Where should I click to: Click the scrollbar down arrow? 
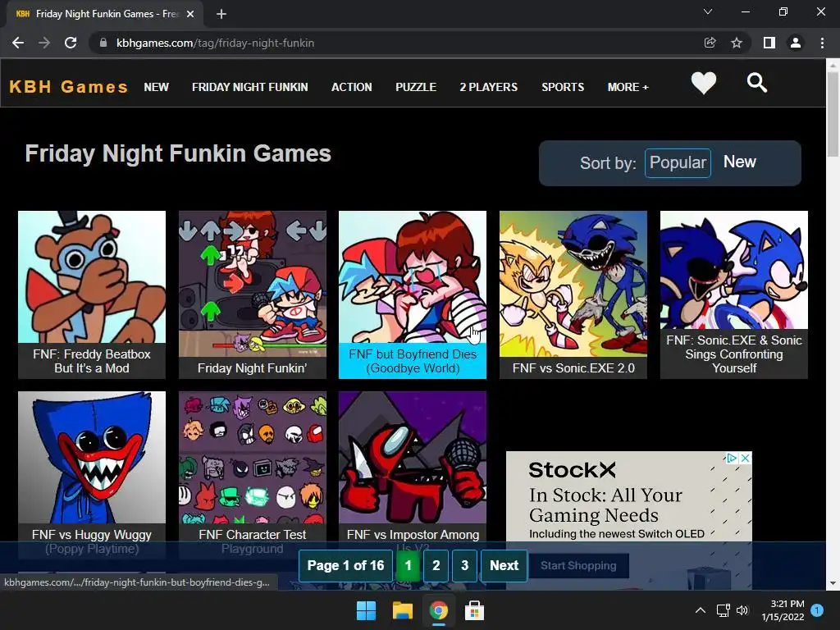(x=833, y=583)
